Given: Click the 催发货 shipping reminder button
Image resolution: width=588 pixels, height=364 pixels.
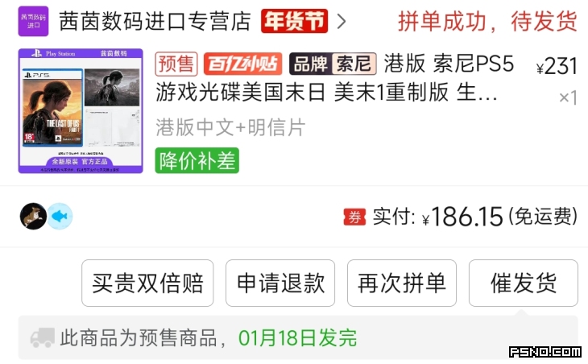Looking at the screenshot, I should click(524, 283).
